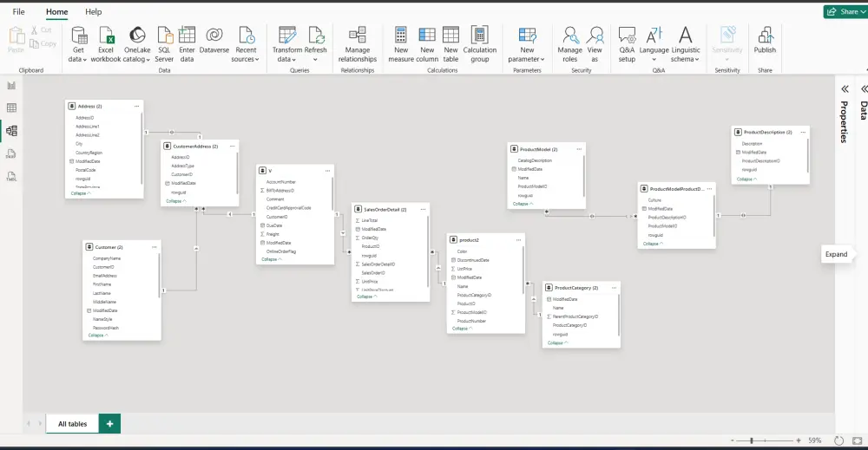
Task: Open Manage relationships dialog
Action: (x=358, y=45)
